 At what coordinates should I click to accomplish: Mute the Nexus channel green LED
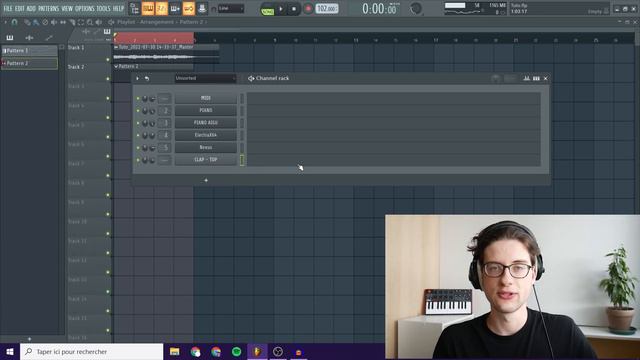[x=138, y=148]
